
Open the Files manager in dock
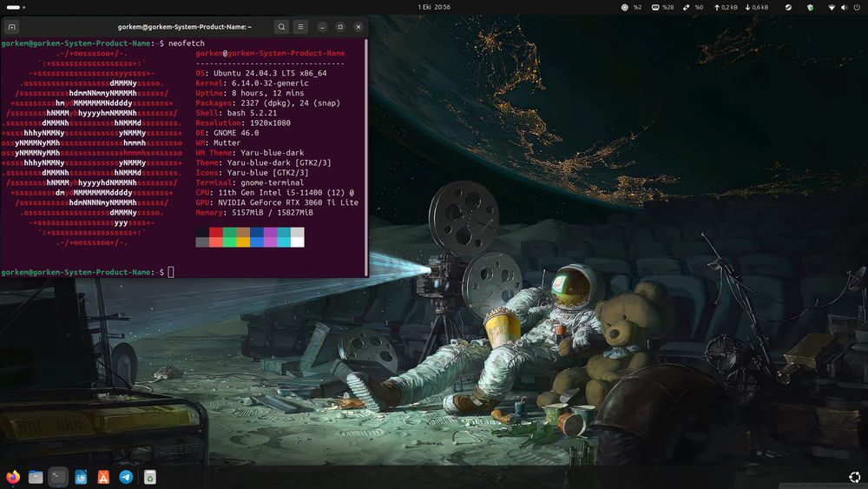[x=36, y=476]
